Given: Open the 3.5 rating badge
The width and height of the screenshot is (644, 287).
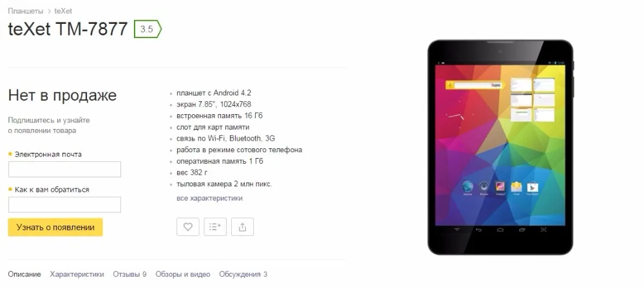Looking at the screenshot, I should [x=147, y=29].
